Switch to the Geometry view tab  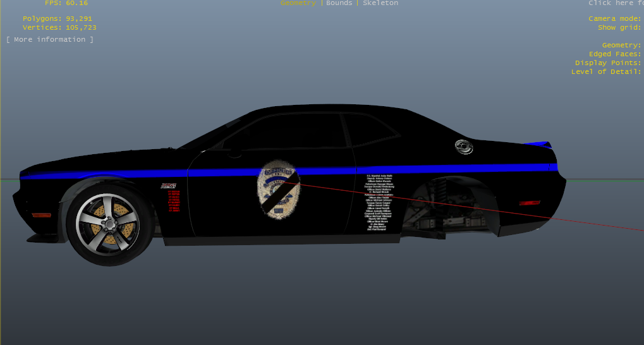[x=298, y=3]
